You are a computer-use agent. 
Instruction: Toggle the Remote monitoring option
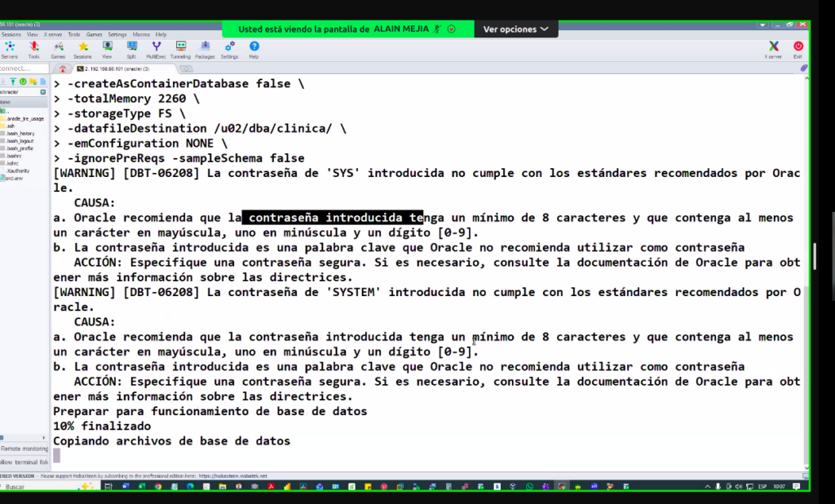point(24,449)
